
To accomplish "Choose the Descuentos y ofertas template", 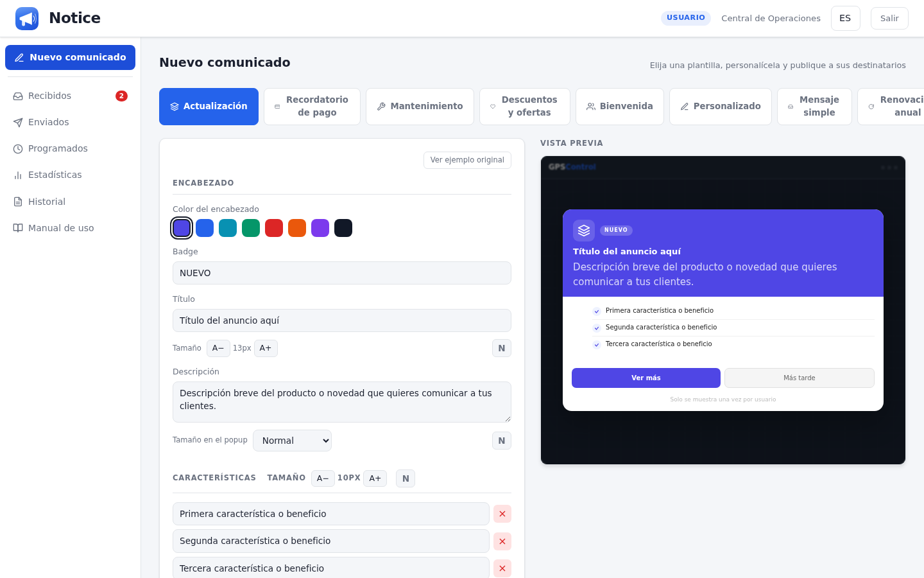I will [x=525, y=107].
